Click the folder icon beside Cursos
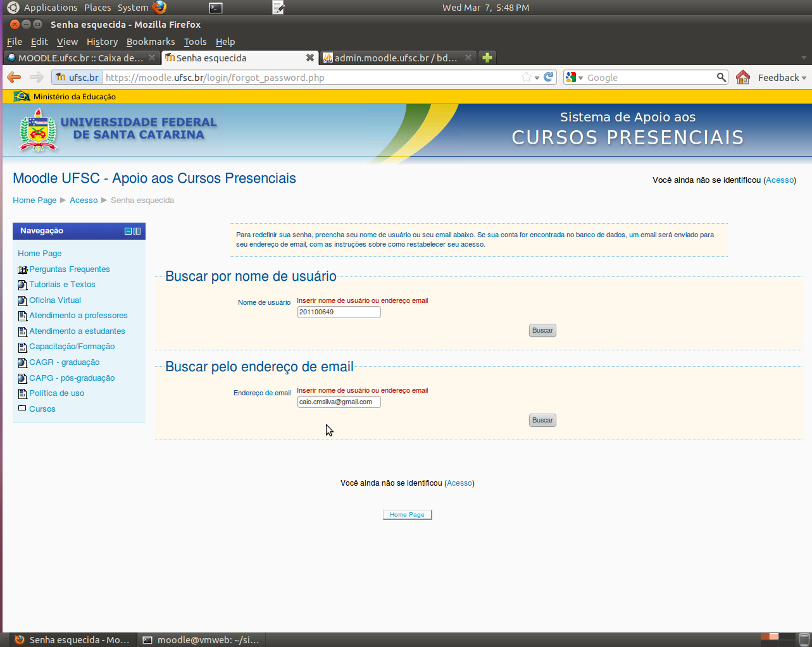This screenshot has width=812, height=647. [22, 409]
